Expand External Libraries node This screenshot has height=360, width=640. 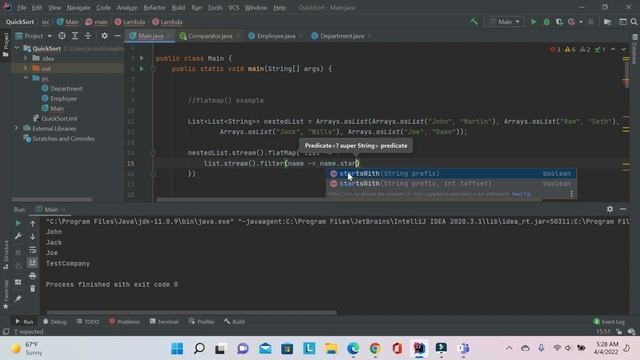click(x=17, y=128)
